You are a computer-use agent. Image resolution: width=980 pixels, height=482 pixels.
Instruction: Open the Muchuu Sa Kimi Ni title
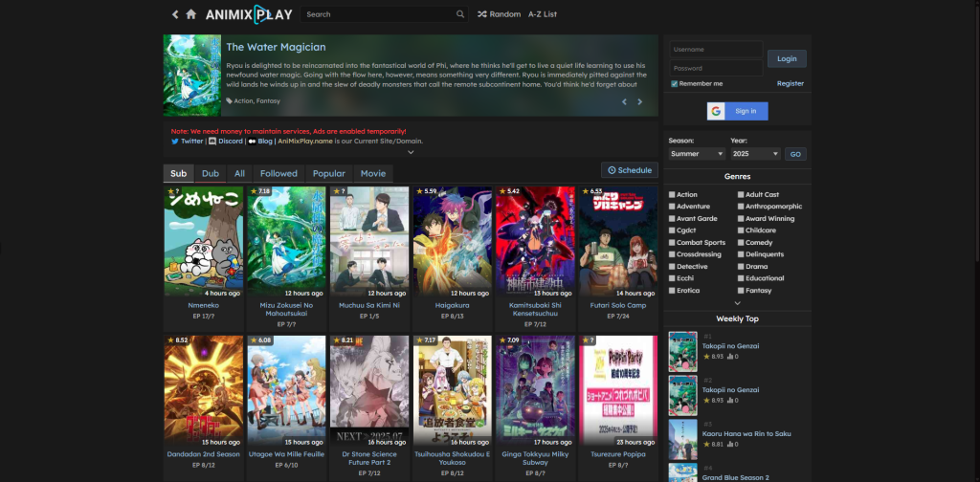click(x=369, y=306)
